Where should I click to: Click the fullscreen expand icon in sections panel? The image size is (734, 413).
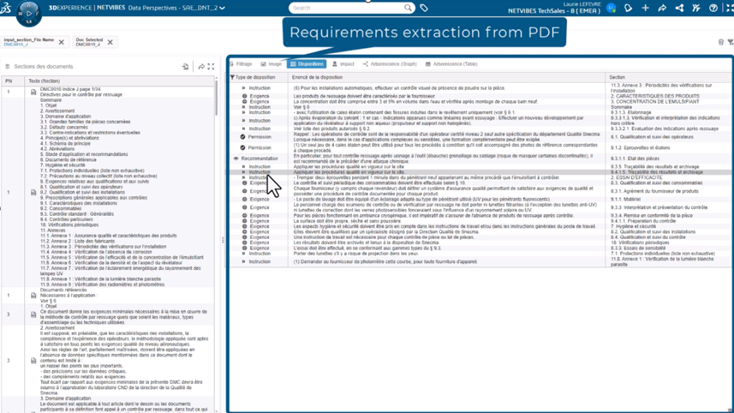point(211,67)
